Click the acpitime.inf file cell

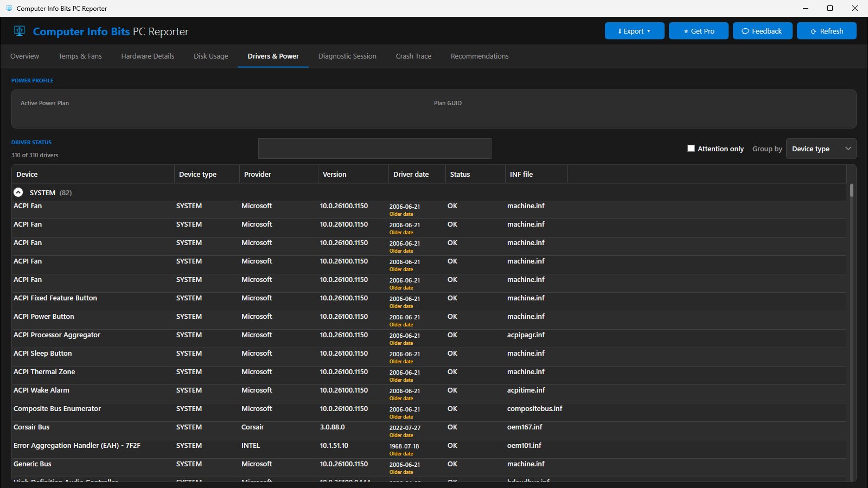click(x=526, y=390)
